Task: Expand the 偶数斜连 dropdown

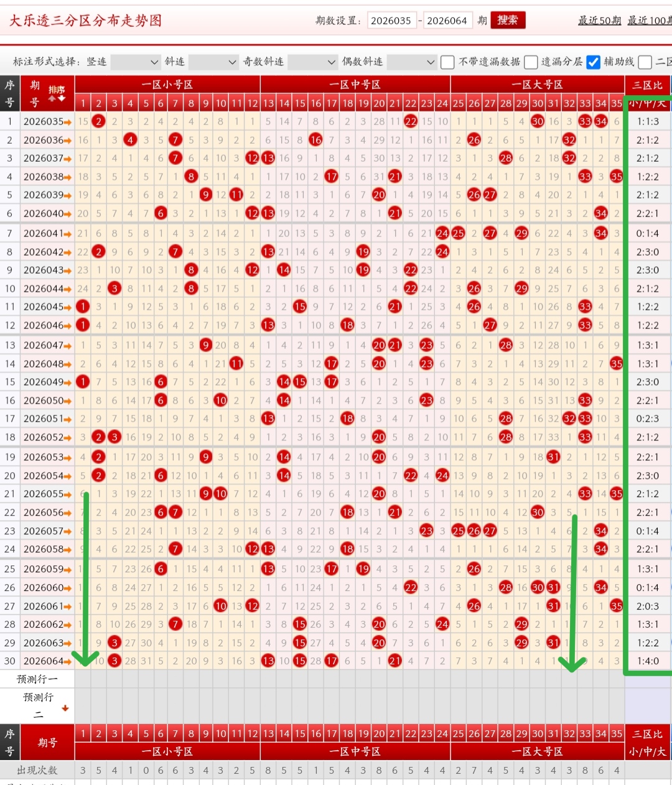Action: (x=412, y=62)
